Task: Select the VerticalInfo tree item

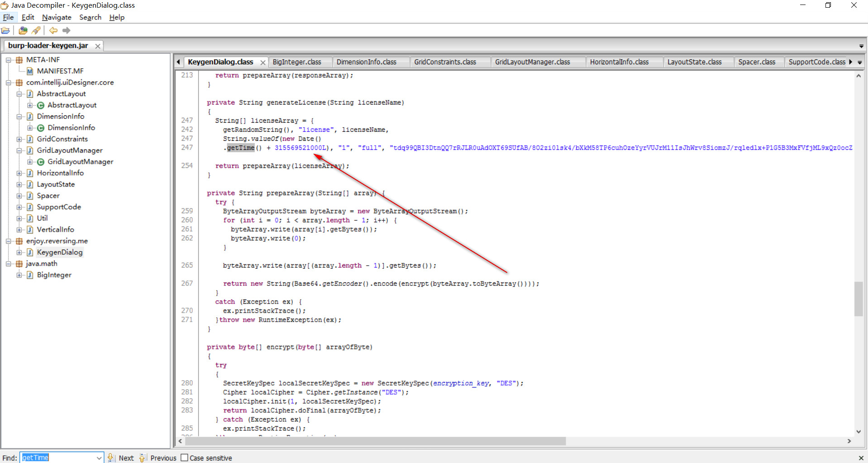Action: coord(55,229)
